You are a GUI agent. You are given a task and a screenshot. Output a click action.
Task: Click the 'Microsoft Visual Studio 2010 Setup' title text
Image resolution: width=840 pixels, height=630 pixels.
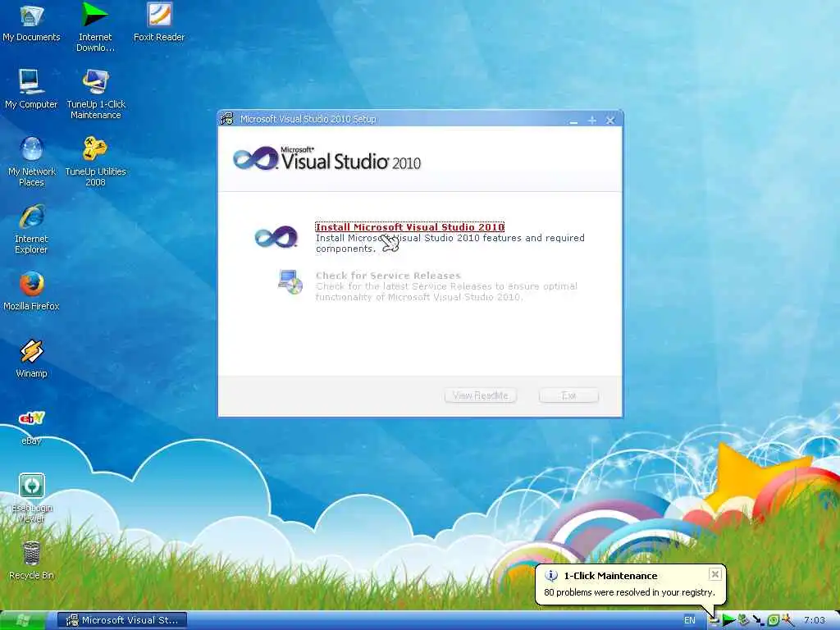click(308, 119)
